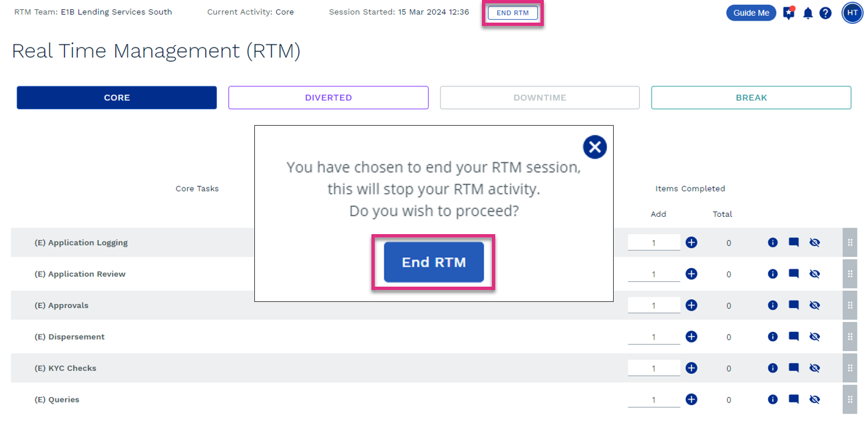Select the BREAK activity tab
Screen dimensions: 868x427
[751, 98]
